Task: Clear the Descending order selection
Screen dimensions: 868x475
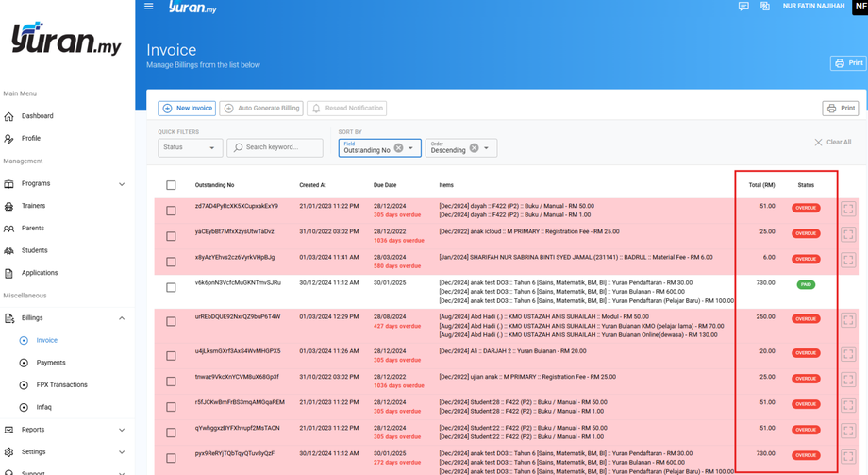Action: tap(474, 148)
